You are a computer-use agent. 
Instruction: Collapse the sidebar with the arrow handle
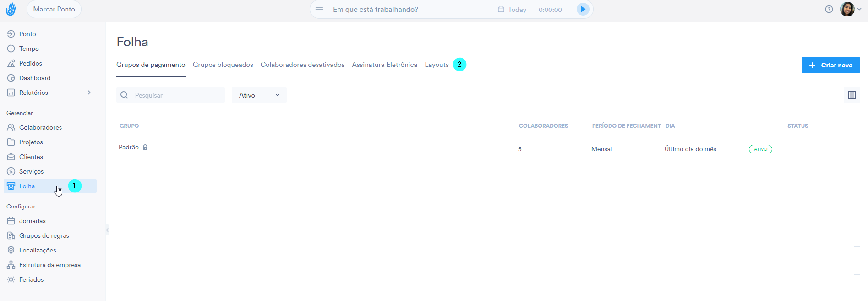pyautogui.click(x=107, y=230)
